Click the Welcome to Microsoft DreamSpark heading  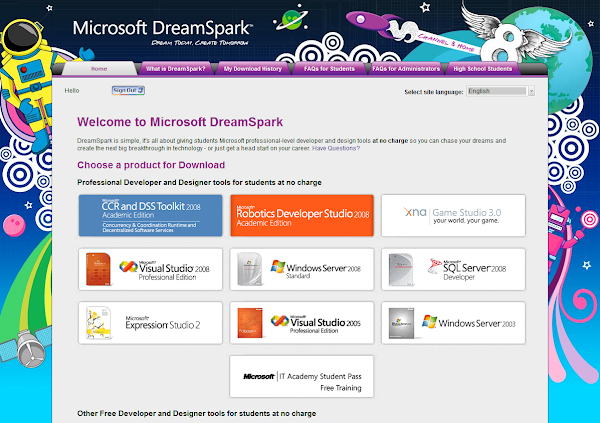pyautogui.click(x=180, y=122)
